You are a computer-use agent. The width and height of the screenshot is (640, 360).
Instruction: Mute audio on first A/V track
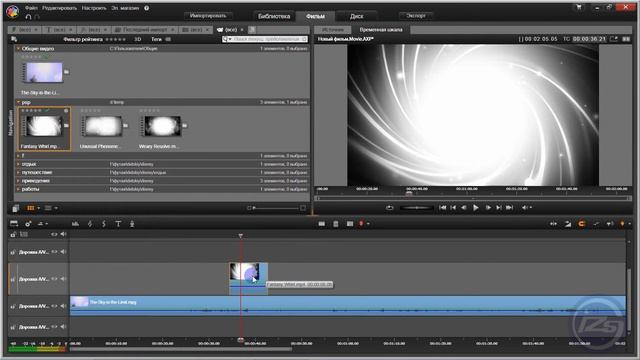pos(63,252)
